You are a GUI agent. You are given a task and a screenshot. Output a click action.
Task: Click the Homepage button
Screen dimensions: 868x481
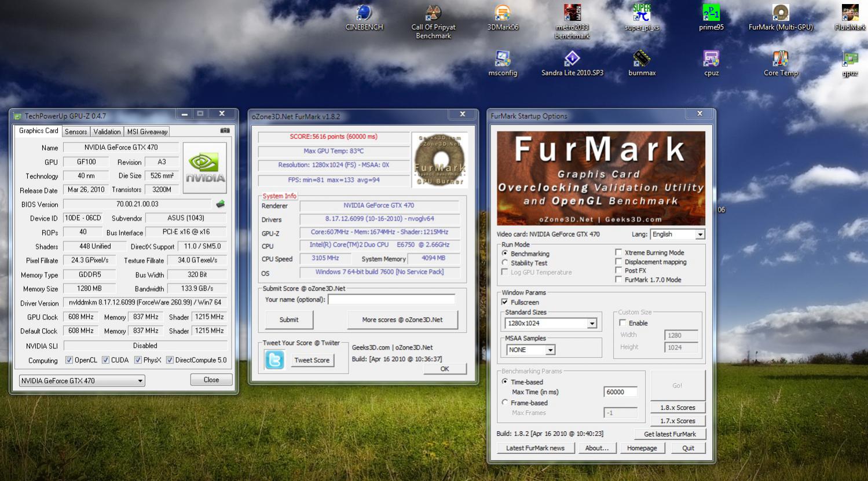[642, 448]
